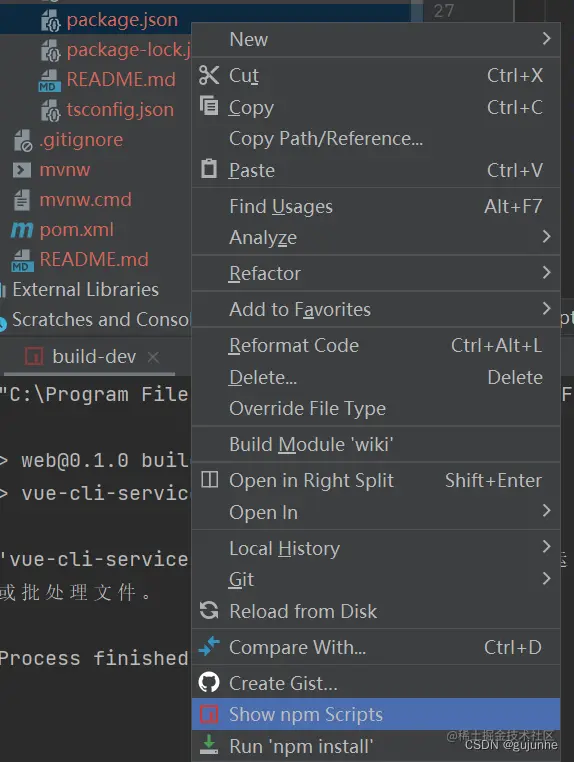Viewport: 574px width, 762px height.
Task: Select package-lock.json in the project tree
Action: 129,50
